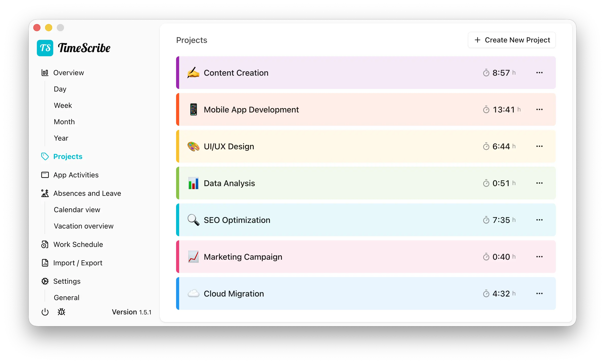Select Vacation overview in sidebar
The image size is (605, 364).
83,226
